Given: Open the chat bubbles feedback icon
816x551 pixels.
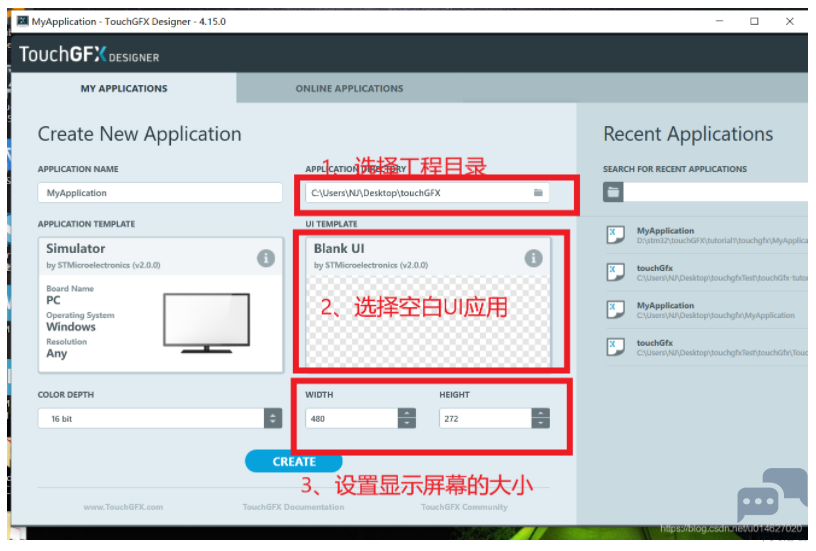Looking at the screenshot, I should pyautogui.click(x=771, y=494).
